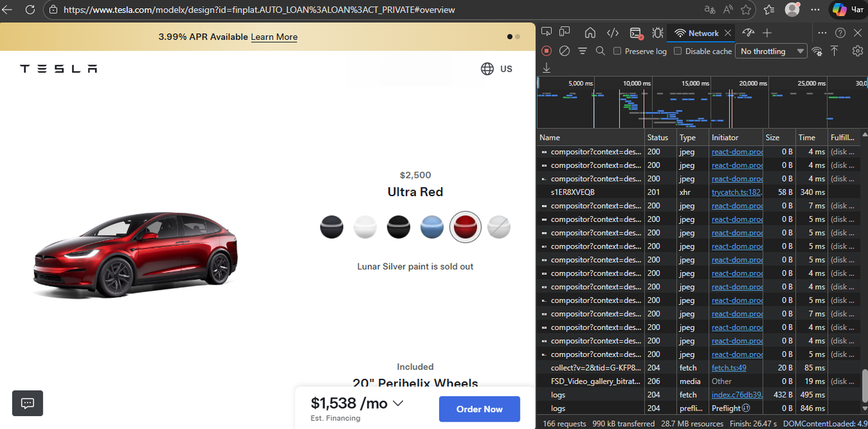
Task: Clear the network log
Action: (564, 51)
